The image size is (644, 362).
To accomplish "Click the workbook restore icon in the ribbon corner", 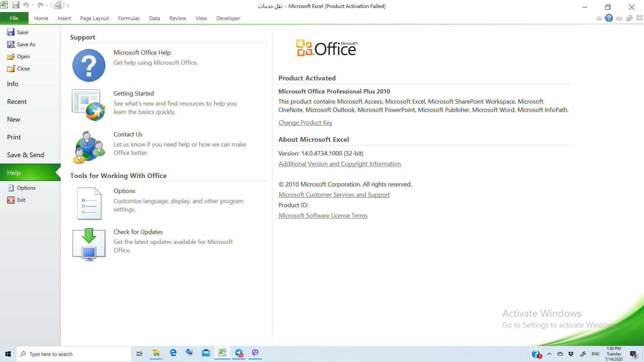I will tap(629, 18).
